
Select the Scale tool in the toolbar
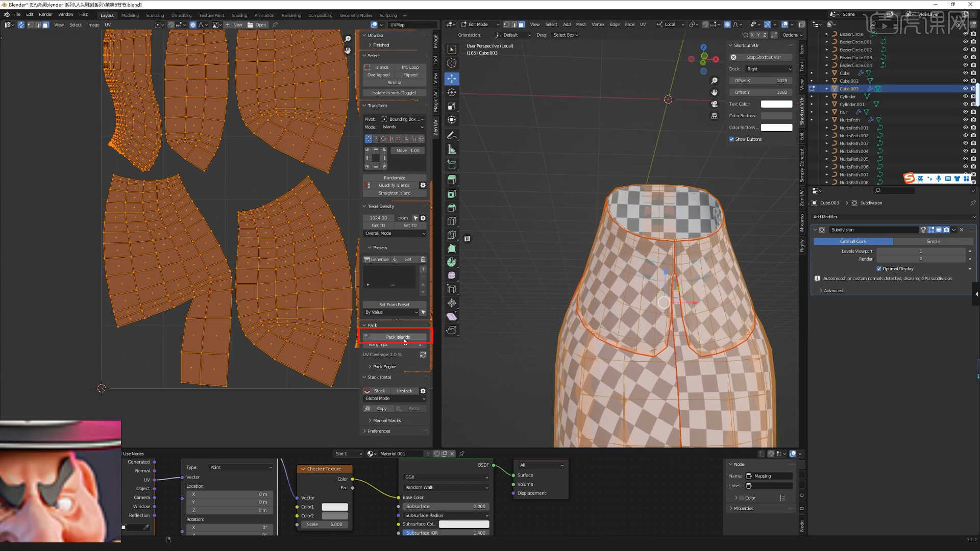pos(452,106)
